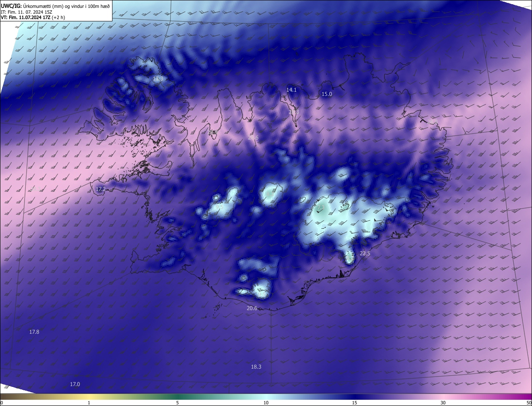The image size is (532, 406).
Task: Click the 17.0 value label on the map
Action: click(75, 384)
